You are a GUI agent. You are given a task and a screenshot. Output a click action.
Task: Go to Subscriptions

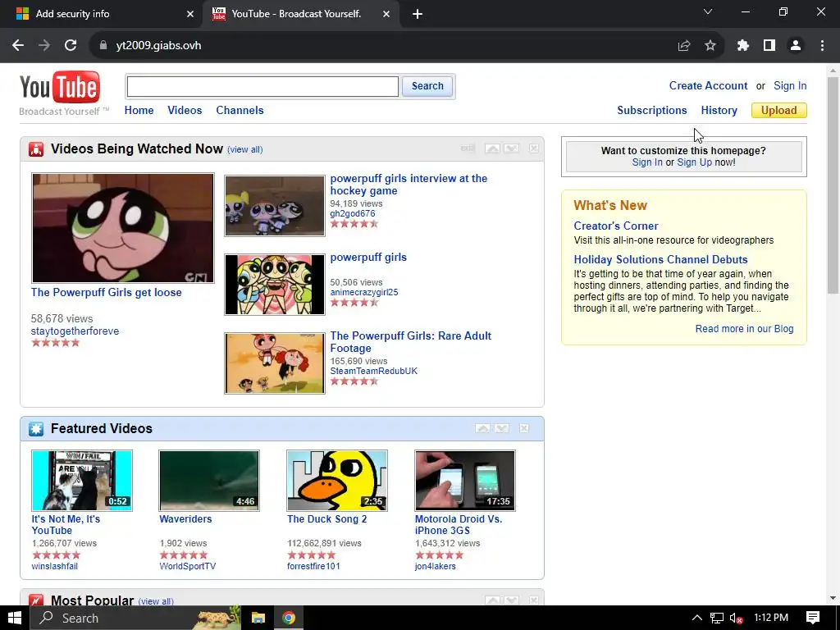click(652, 111)
